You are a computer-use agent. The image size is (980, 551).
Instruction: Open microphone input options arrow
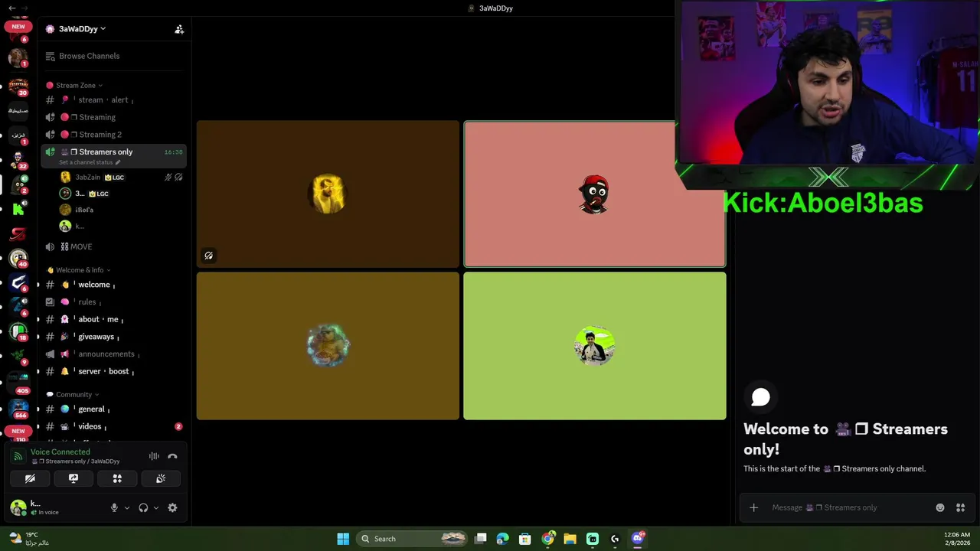click(127, 507)
